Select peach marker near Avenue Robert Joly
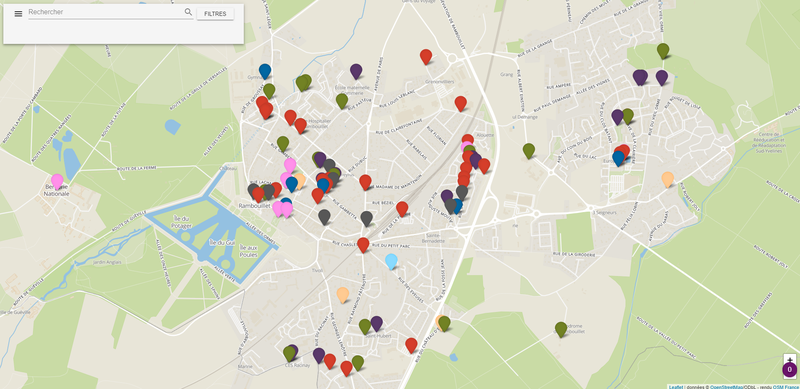Viewport: 800px width, 389px height. click(668, 179)
